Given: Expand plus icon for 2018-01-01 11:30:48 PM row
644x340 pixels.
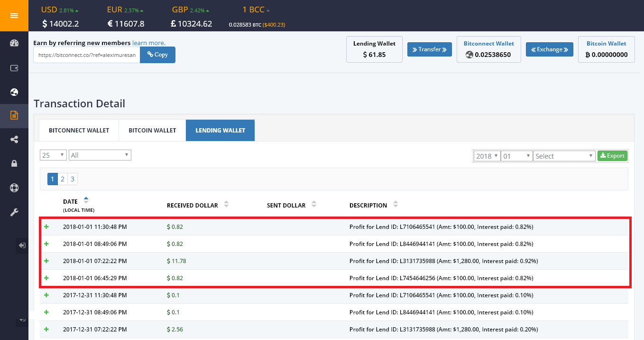Looking at the screenshot, I should (x=46, y=227).
